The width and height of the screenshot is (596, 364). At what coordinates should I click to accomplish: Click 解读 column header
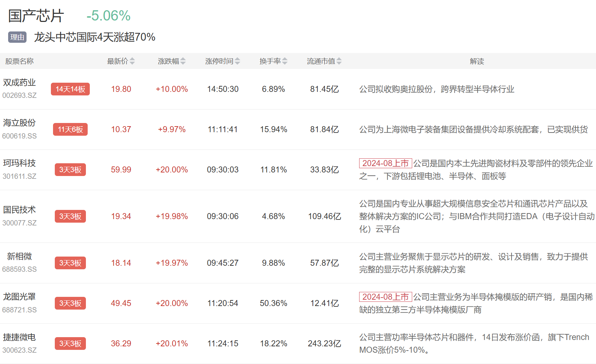477,61
